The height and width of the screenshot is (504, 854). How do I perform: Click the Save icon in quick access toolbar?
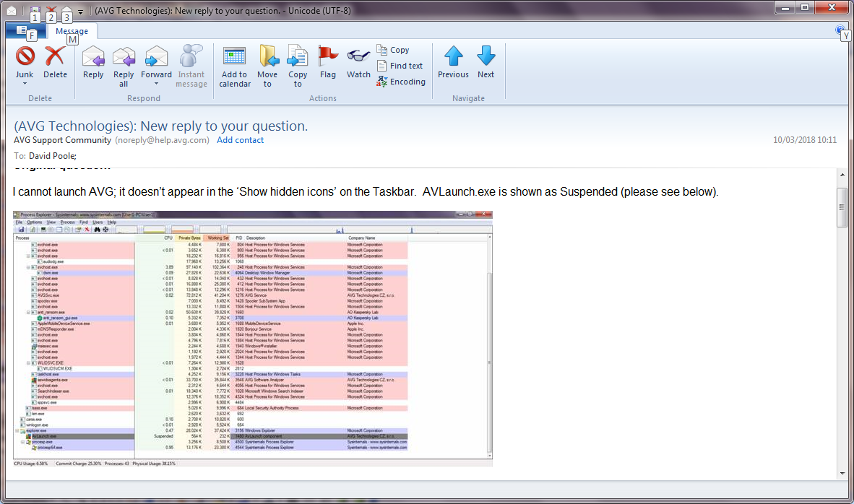(35, 10)
